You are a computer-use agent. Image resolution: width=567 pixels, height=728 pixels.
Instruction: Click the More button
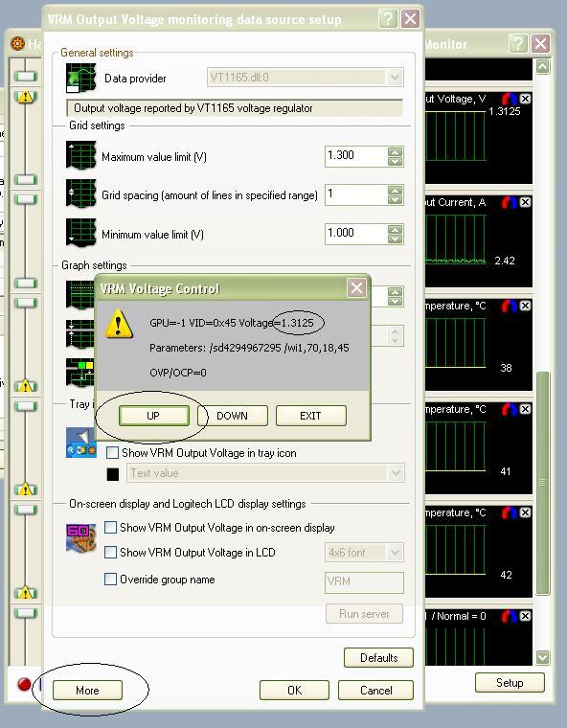point(87,690)
